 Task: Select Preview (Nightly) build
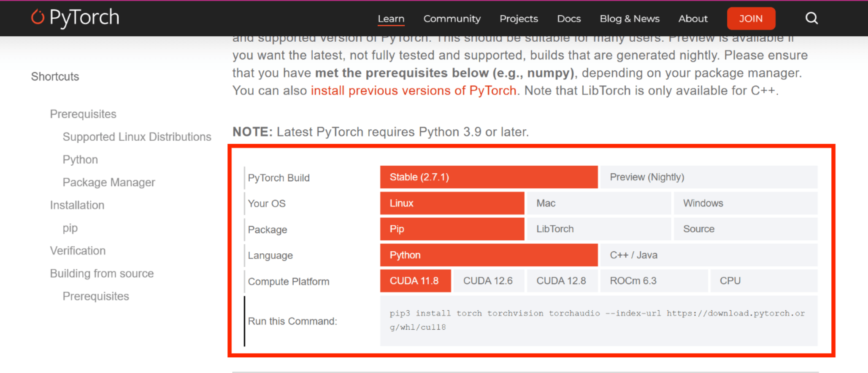[x=708, y=177]
